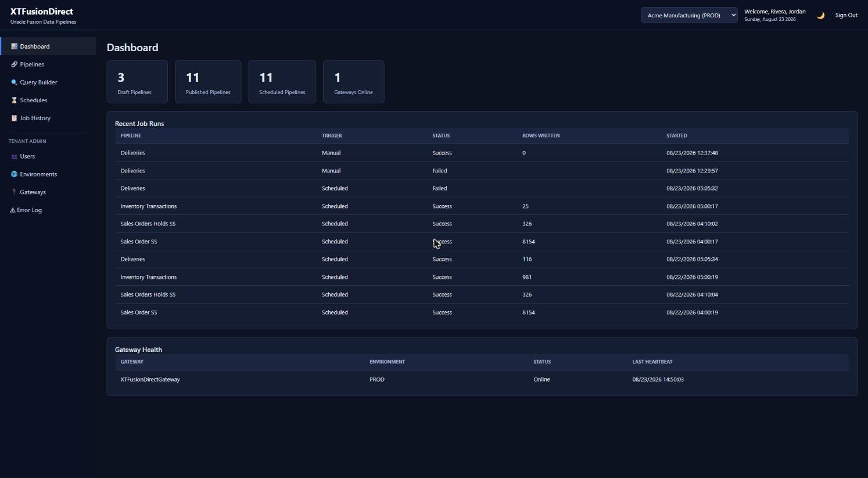Open the Gateways Online card
868x478 pixels.
tap(353, 82)
